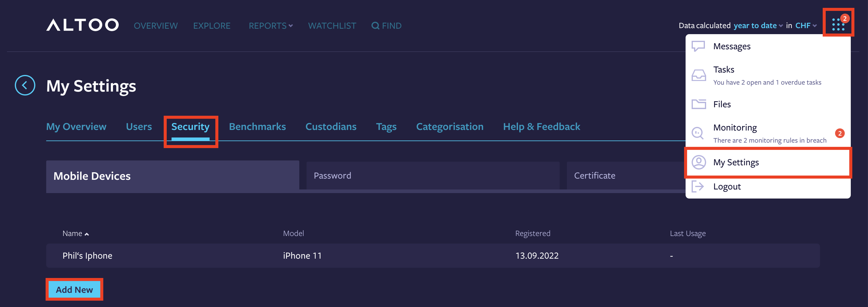Viewport: 868px width, 307px height.
Task: Expand the REPORTS dropdown menu
Action: [271, 26]
